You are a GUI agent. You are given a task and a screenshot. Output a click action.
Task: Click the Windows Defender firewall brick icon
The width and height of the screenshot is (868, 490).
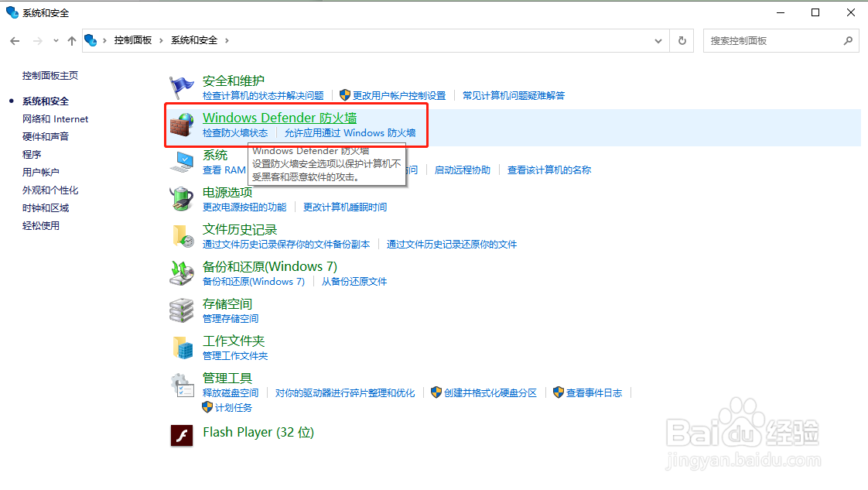pyautogui.click(x=182, y=125)
